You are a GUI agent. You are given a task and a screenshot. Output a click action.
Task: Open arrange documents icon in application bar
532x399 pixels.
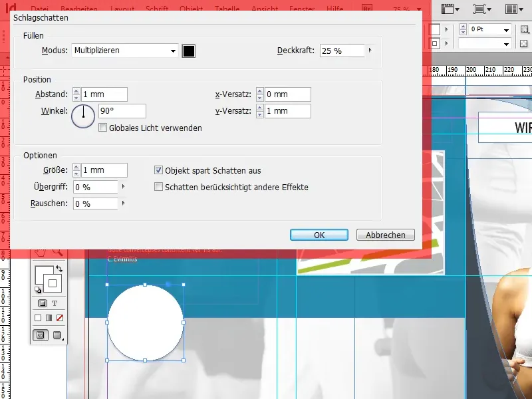click(x=513, y=9)
